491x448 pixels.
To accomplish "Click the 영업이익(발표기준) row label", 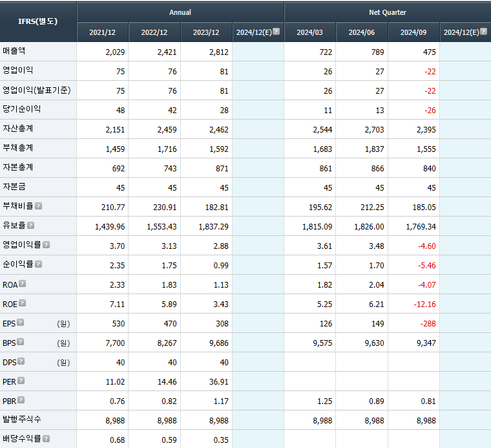I will pos(37,91).
